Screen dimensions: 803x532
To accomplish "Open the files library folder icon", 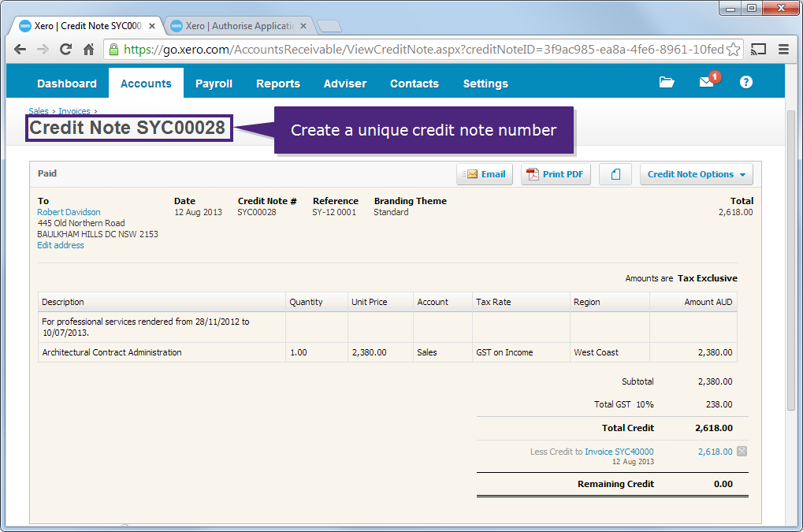I will pyautogui.click(x=666, y=81).
